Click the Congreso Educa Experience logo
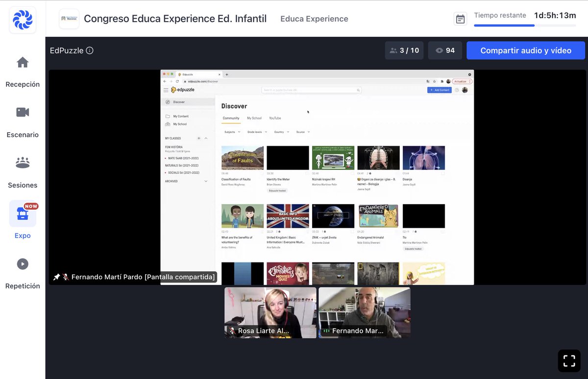Screen dimensions: 588x379 pyautogui.click(x=69, y=19)
